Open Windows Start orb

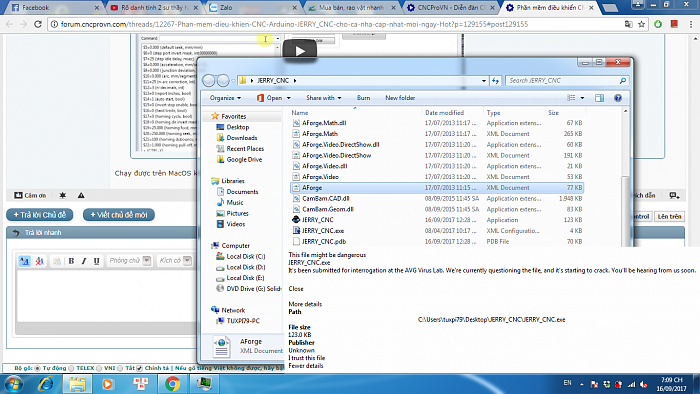(x=14, y=384)
